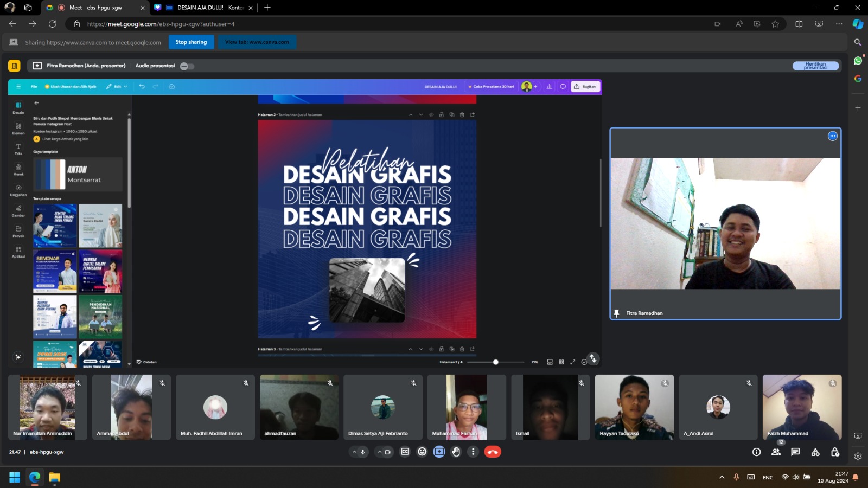
Task: Toggle the microphone mute button
Action: click(363, 452)
